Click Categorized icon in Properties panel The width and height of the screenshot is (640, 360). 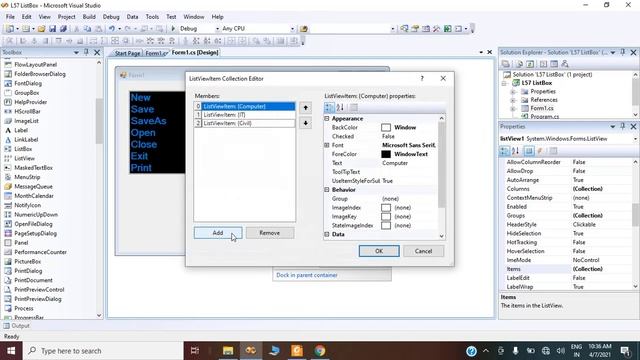[x=504, y=151]
